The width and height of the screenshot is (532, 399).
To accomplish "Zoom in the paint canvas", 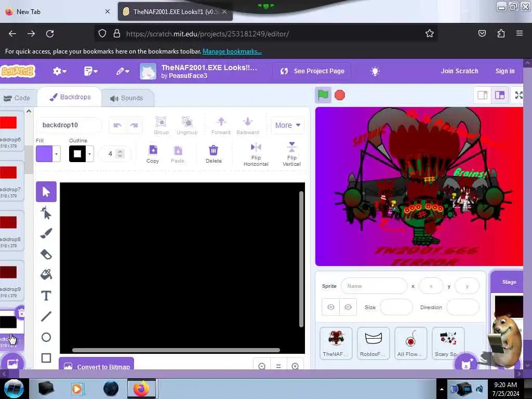I will pyautogui.click(x=295, y=366).
